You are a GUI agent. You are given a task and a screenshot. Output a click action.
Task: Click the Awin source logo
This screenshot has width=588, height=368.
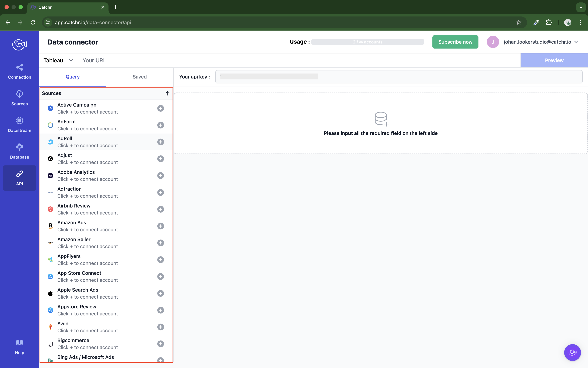click(50, 327)
